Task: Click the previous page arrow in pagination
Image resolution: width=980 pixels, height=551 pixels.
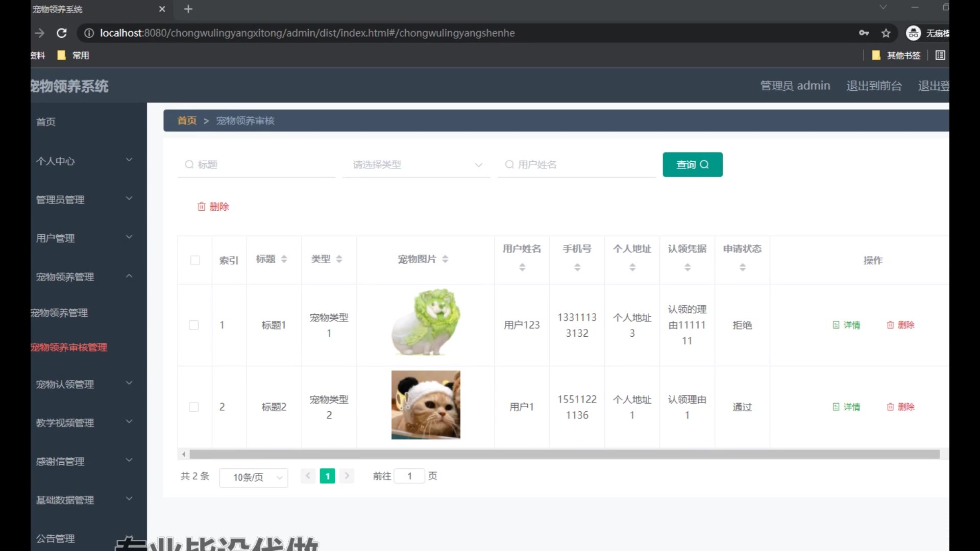Action: 308,477
